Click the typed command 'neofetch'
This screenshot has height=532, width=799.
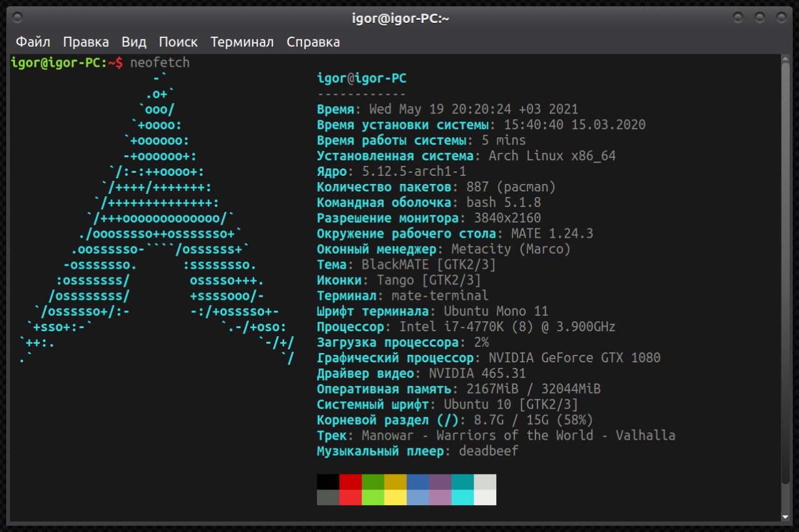[x=160, y=62]
